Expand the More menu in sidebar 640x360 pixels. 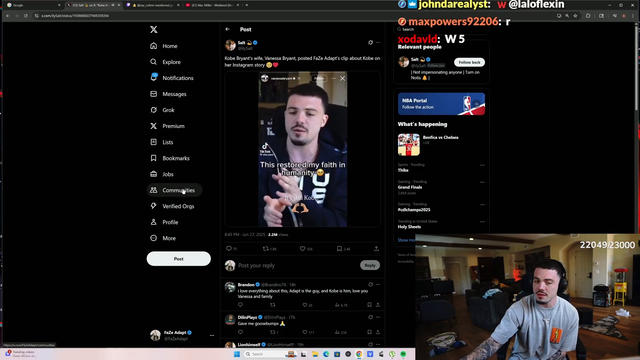tap(163, 238)
